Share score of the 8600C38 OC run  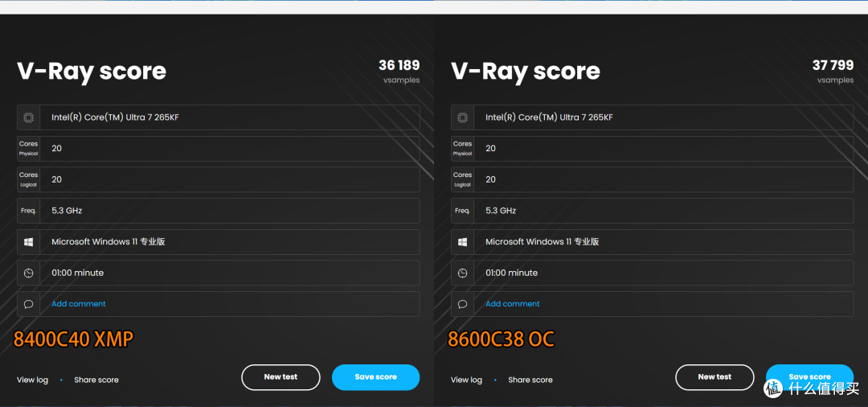pyautogui.click(x=530, y=380)
